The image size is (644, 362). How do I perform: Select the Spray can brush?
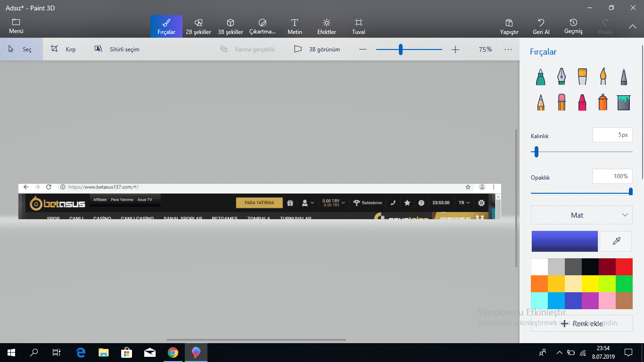[603, 102]
